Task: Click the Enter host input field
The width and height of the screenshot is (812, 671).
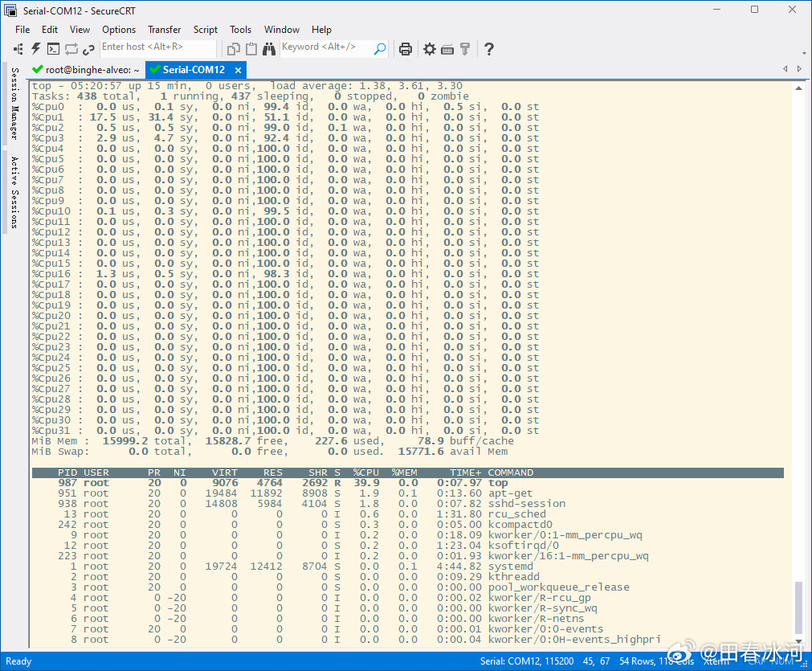Action: pos(158,47)
